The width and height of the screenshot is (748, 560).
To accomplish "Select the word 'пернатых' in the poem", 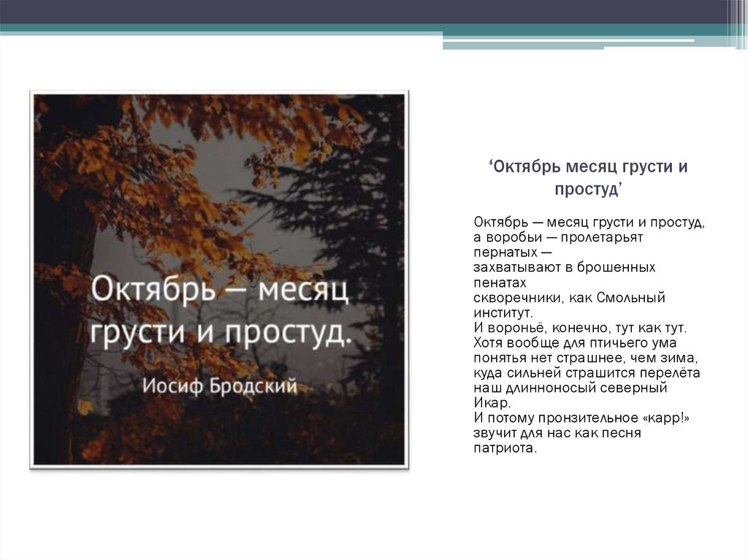I will click(x=504, y=252).
